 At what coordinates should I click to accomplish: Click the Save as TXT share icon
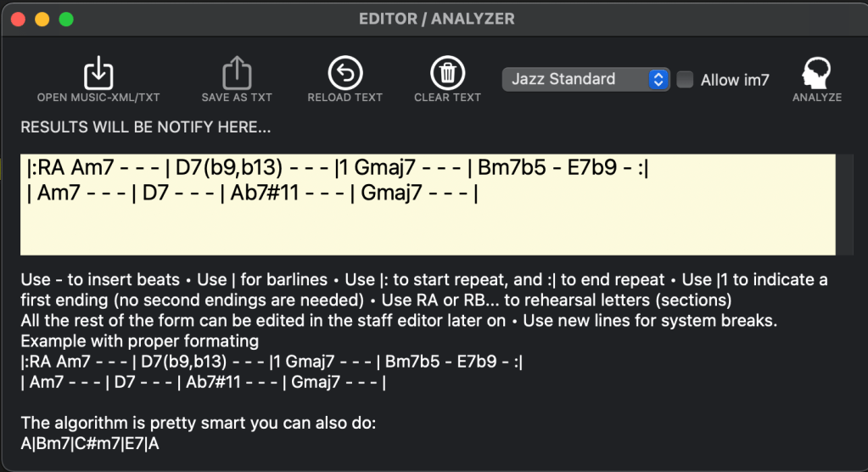point(237,74)
